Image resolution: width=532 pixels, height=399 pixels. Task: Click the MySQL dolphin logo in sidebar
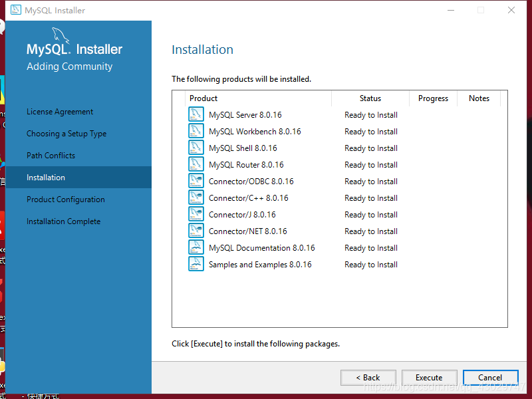61,35
